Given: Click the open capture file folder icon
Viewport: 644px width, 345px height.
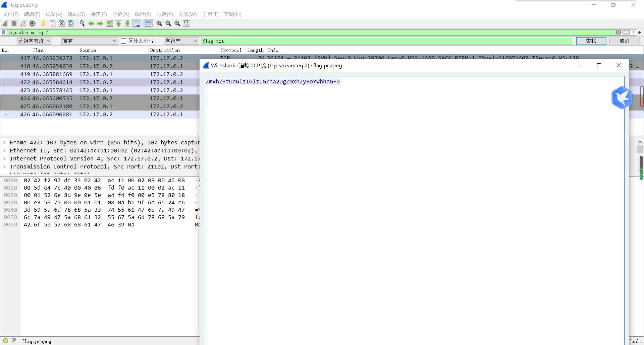Looking at the screenshot, I should point(43,23).
